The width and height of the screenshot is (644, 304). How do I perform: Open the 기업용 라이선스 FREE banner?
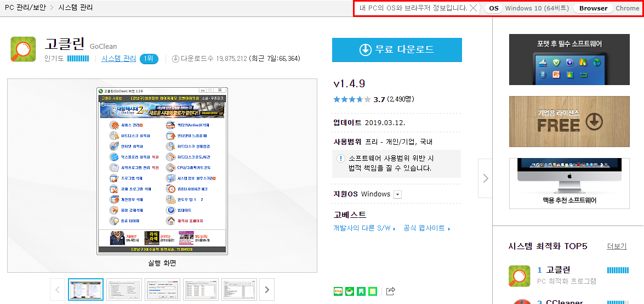(x=569, y=121)
